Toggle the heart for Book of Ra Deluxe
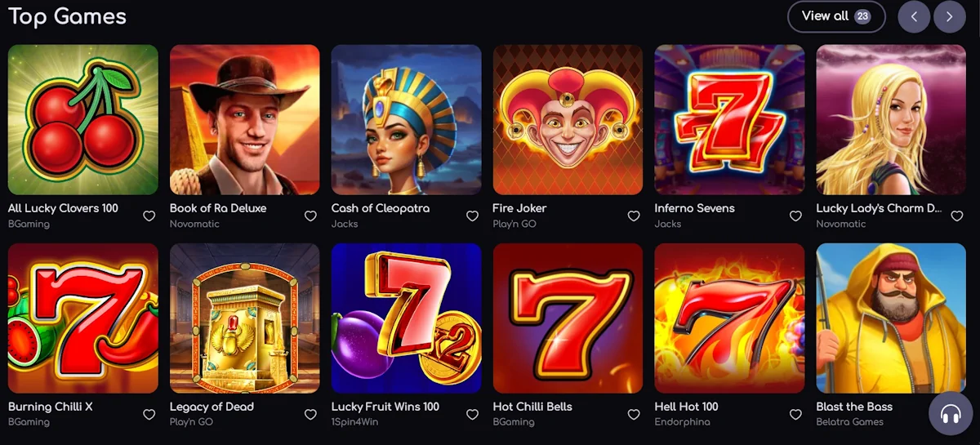The height and width of the screenshot is (445, 980). (x=310, y=216)
